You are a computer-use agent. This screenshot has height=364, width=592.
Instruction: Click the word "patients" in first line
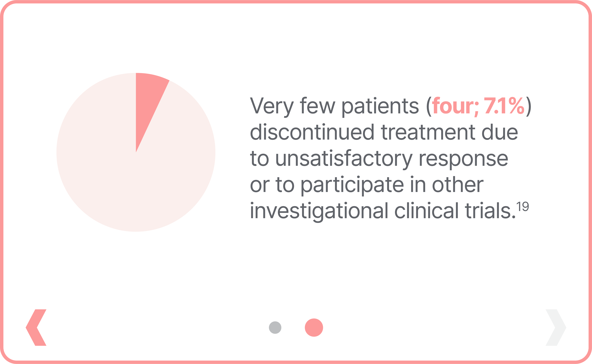click(x=380, y=106)
